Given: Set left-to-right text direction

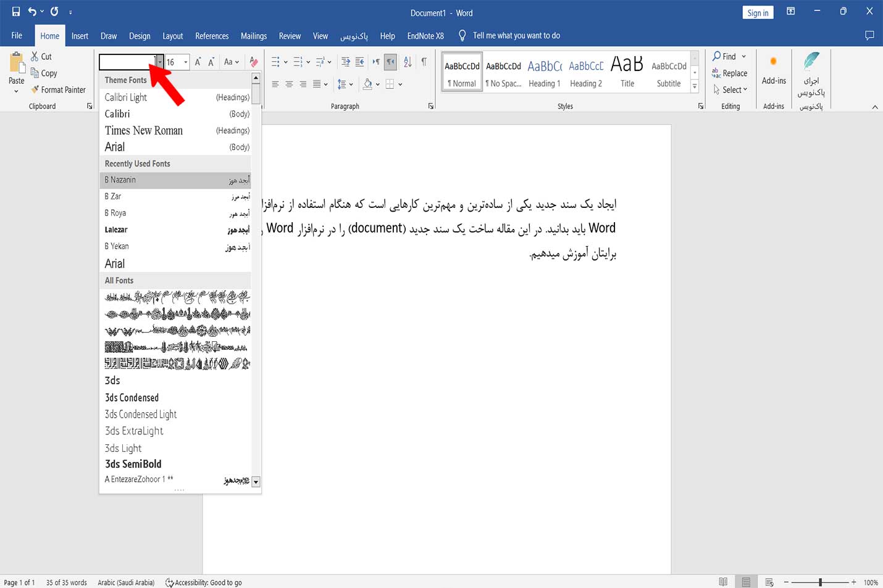Looking at the screenshot, I should tap(376, 62).
